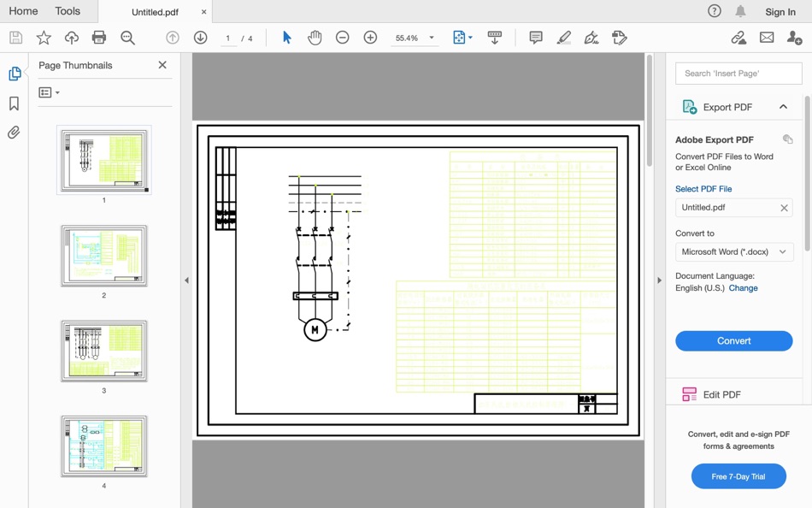Open thumbnail options menu dropdown
This screenshot has height=508, width=812.
[x=50, y=92]
